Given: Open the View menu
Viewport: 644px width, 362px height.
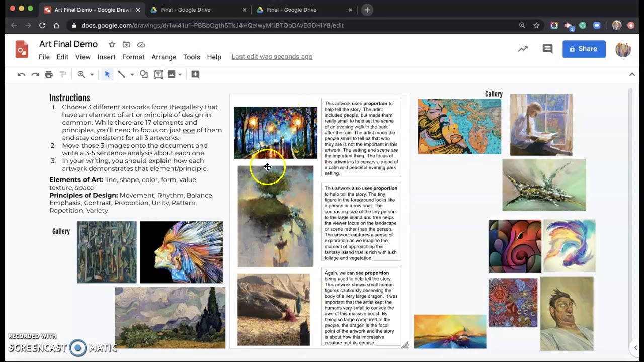Looking at the screenshot, I should tap(83, 57).
